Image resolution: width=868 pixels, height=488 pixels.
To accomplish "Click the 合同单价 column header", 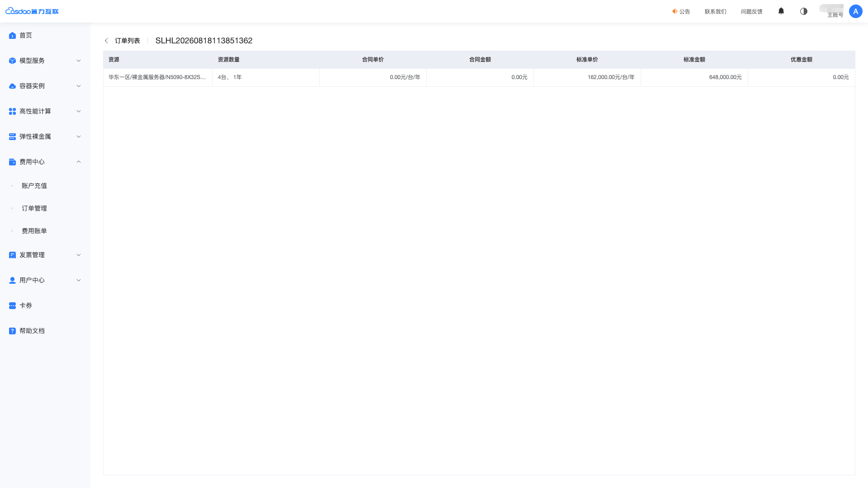I will coord(373,60).
